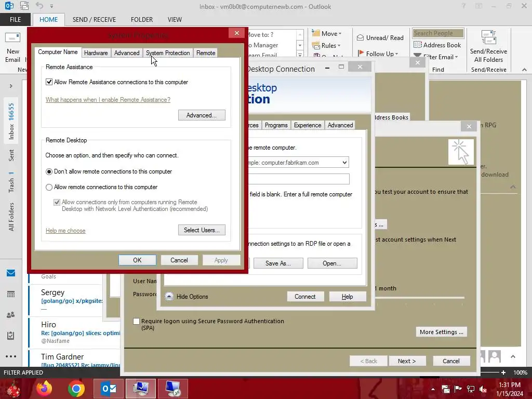Open the Tasks icon in sidebar

point(11,336)
